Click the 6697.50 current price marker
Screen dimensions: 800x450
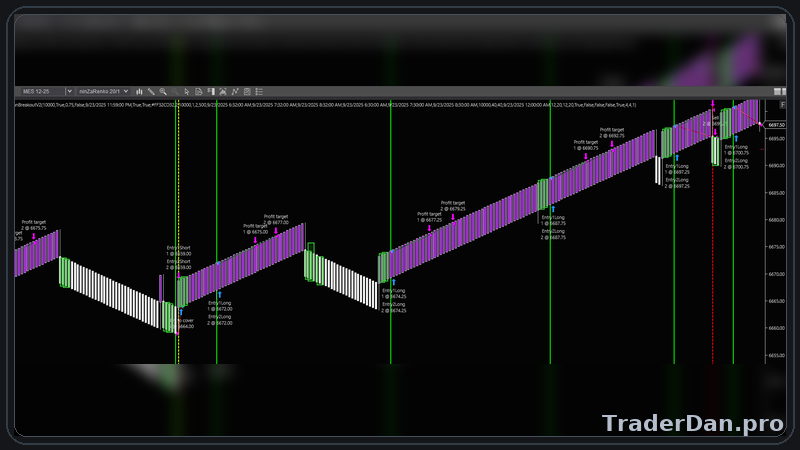click(x=776, y=125)
